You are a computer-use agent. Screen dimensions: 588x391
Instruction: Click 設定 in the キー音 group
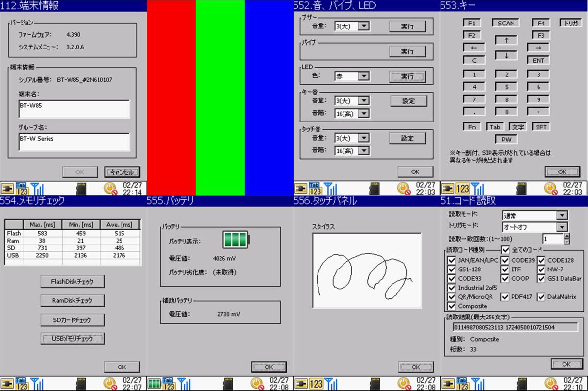tap(408, 101)
